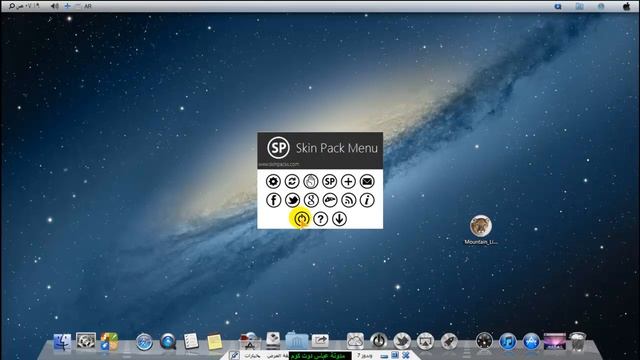Open the RSS feed icon
This screenshot has height=360, width=640.
349,200
